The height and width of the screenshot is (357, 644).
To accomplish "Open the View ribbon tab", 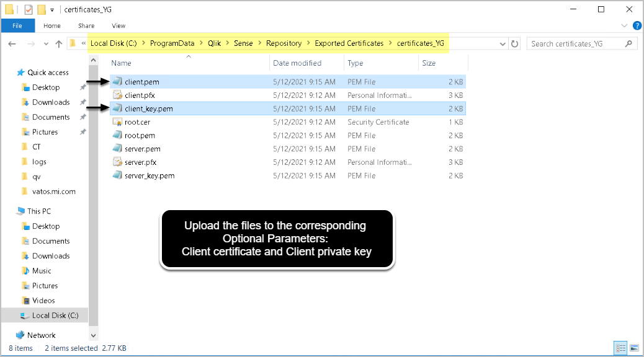I will [119, 25].
